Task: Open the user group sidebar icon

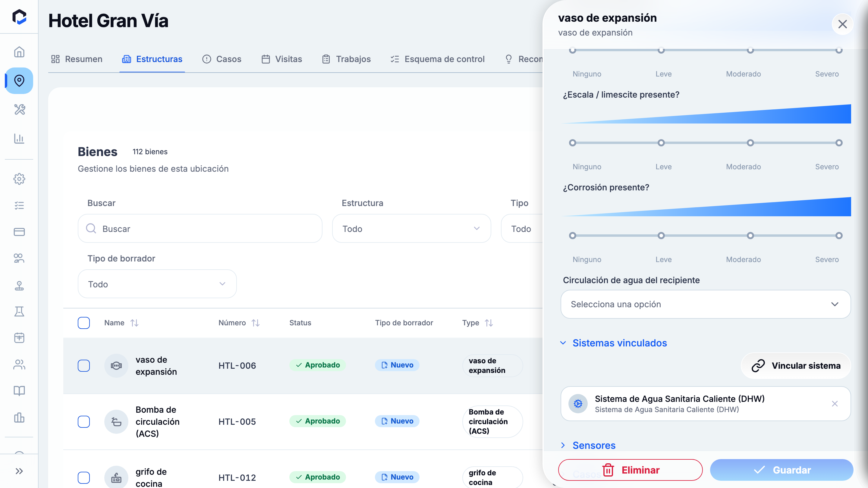Action: (x=19, y=258)
